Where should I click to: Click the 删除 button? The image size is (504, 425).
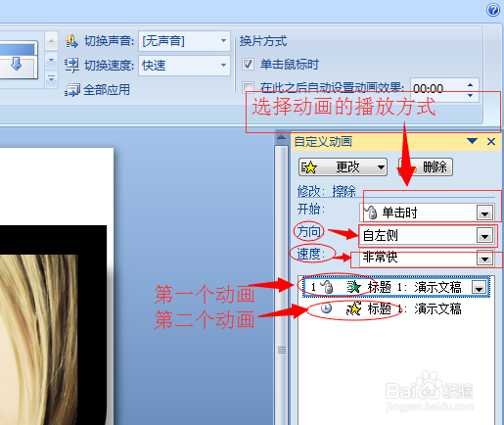click(426, 167)
